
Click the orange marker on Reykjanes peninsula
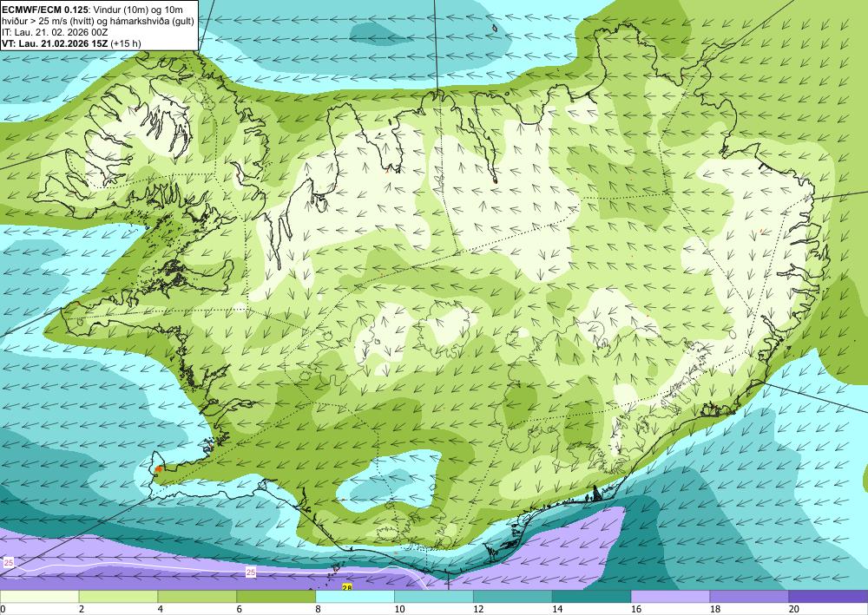pos(159,469)
